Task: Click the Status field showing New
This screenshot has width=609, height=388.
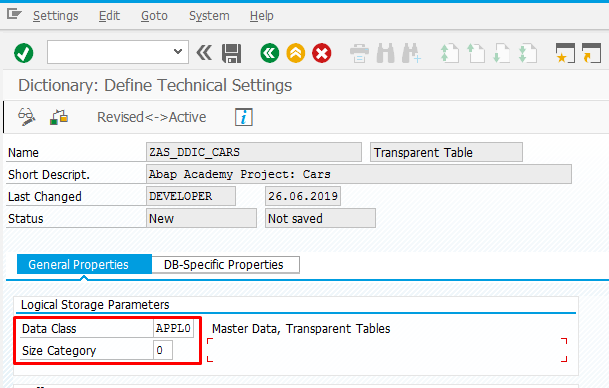Action: click(x=201, y=218)
